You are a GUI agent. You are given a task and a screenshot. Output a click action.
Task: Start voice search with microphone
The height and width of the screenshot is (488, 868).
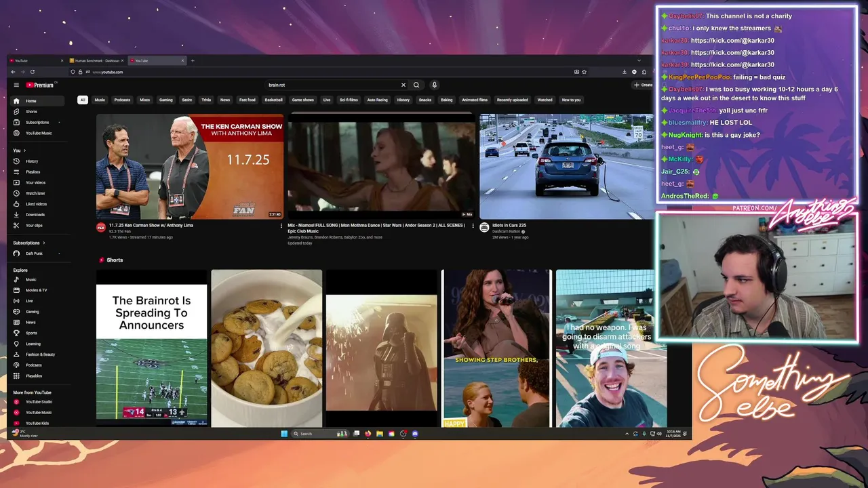[434, 85]
